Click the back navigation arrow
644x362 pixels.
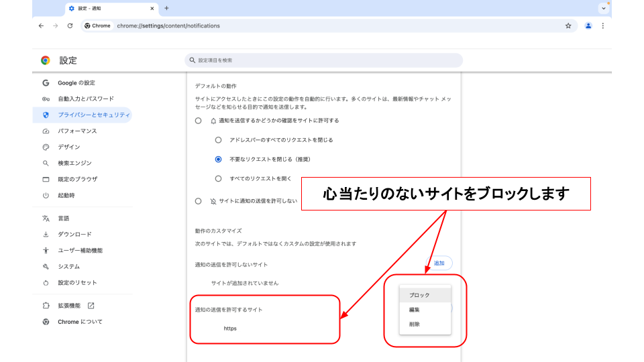click(x=41, y=26)
